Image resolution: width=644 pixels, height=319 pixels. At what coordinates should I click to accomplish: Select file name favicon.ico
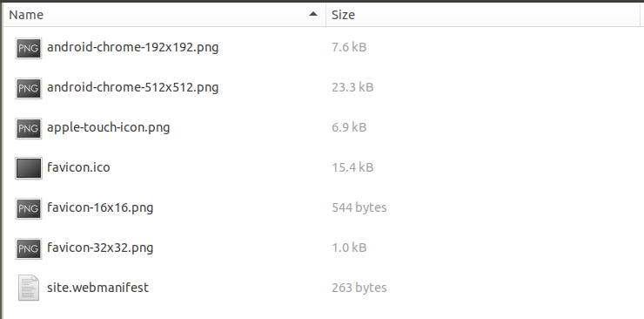point(78,167)
